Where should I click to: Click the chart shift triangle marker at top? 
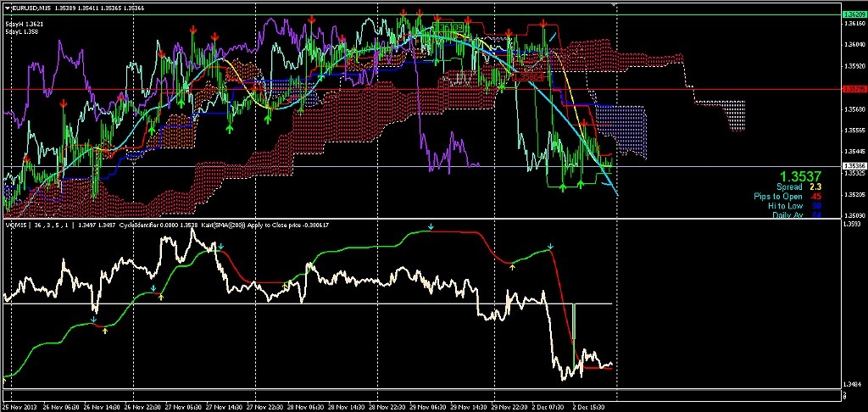coord(614,4)
